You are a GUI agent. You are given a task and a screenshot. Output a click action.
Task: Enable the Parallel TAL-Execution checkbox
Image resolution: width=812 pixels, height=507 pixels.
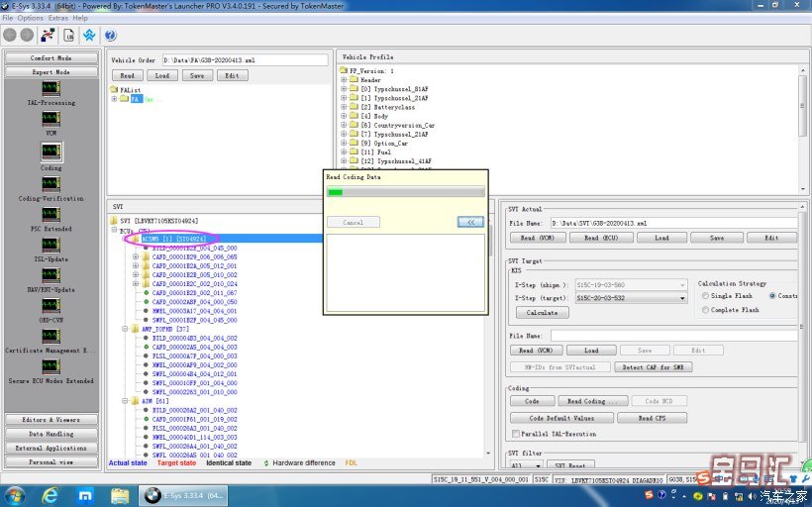point(515,434)
